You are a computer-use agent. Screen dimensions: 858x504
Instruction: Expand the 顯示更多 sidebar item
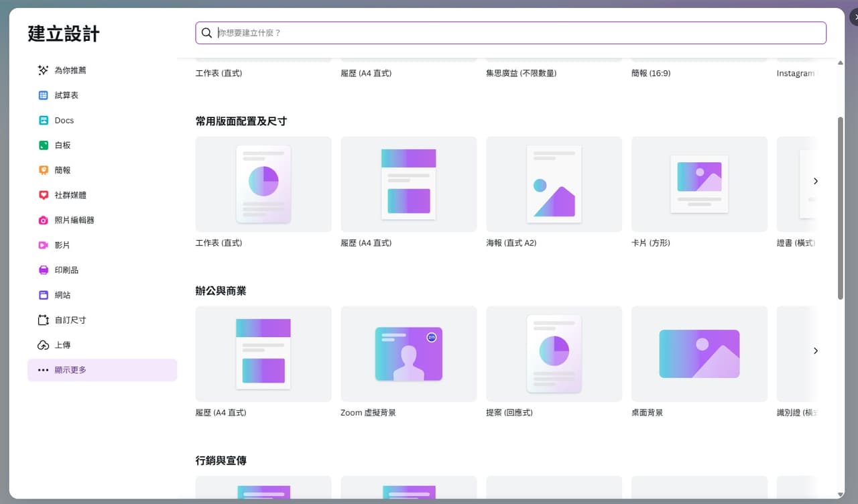pyautogui.click(x=102, y=370)
